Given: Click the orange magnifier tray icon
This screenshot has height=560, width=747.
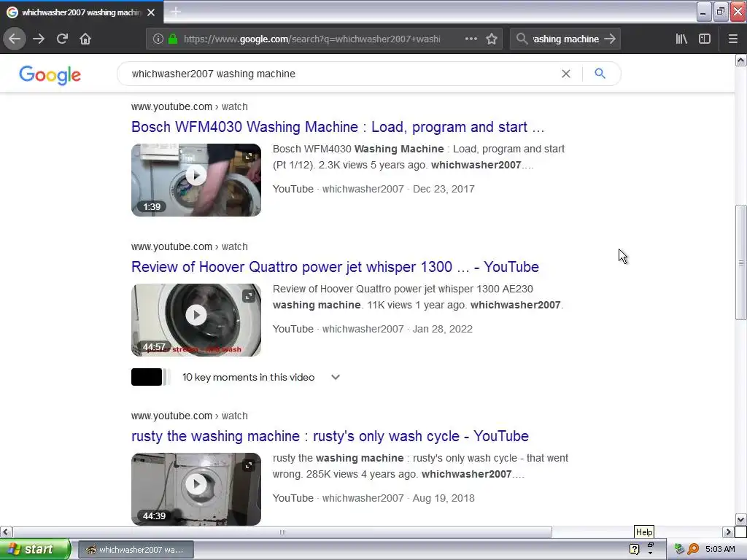Looking at the screenshot, I should pos(693,550).
